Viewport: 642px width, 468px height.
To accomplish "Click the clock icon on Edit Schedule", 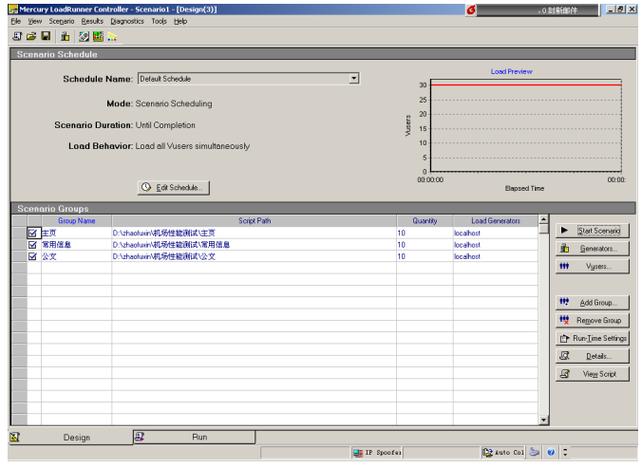I will pos(146,187).
